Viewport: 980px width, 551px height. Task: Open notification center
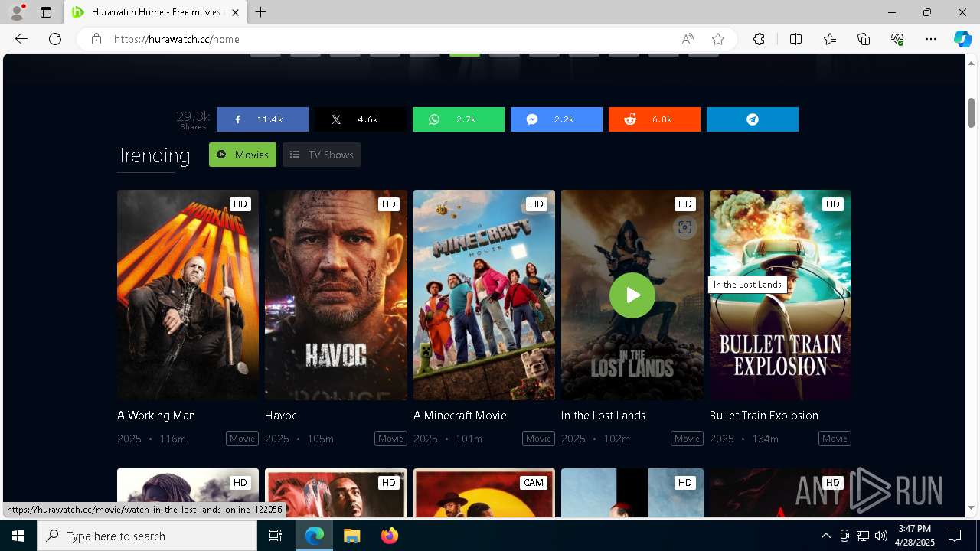pos(955,536)
